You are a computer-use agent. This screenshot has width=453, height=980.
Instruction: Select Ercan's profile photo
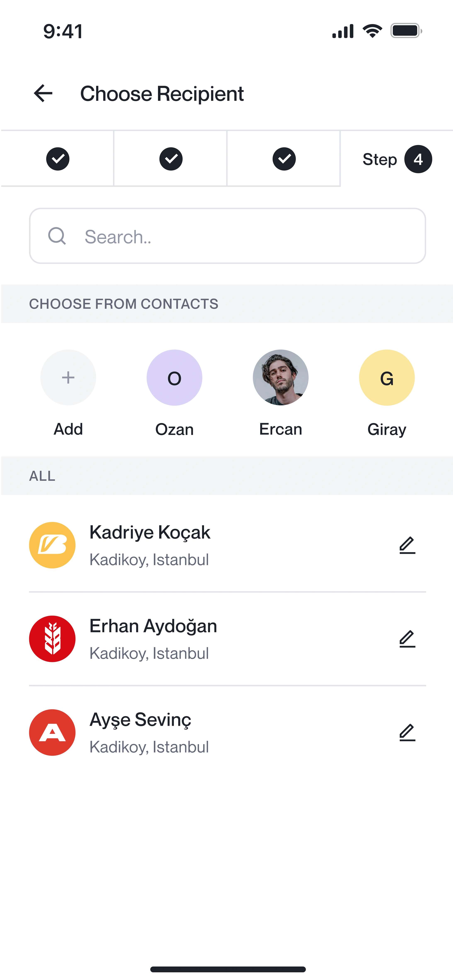[x=281, y=378]
